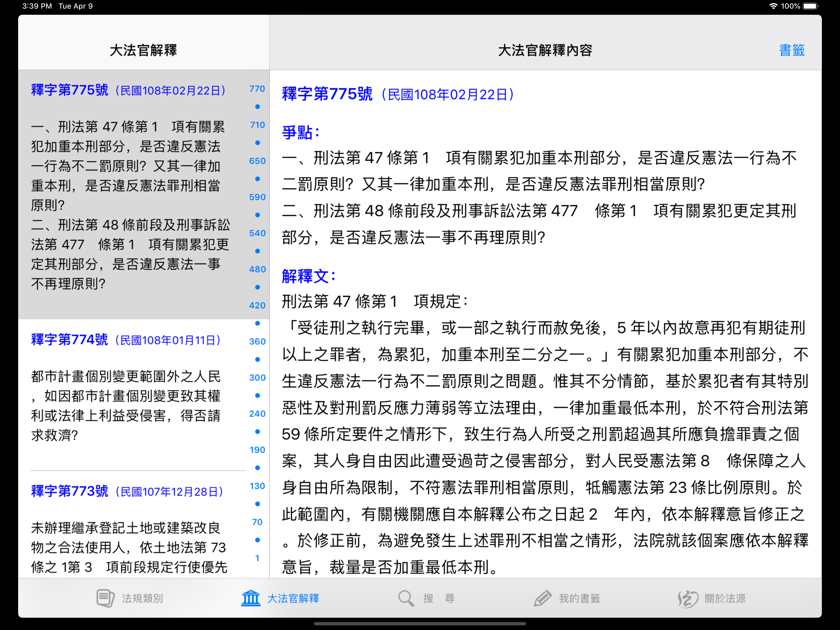This screenshot has width=840, height=630.
Task: Click the 釋字第775號 title in content pane
Action: pyautogui.click(x=327, y=94)
